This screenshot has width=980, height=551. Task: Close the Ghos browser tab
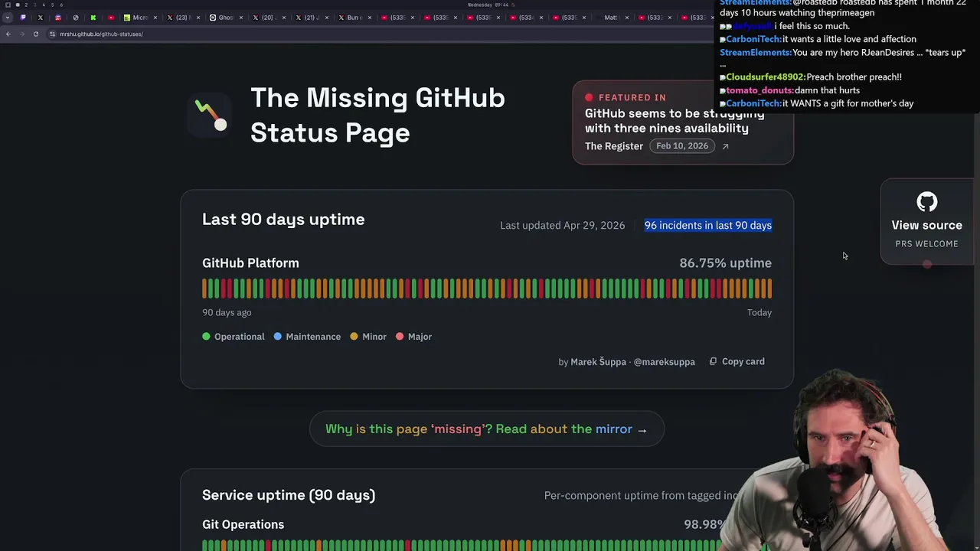coord(241,18)
